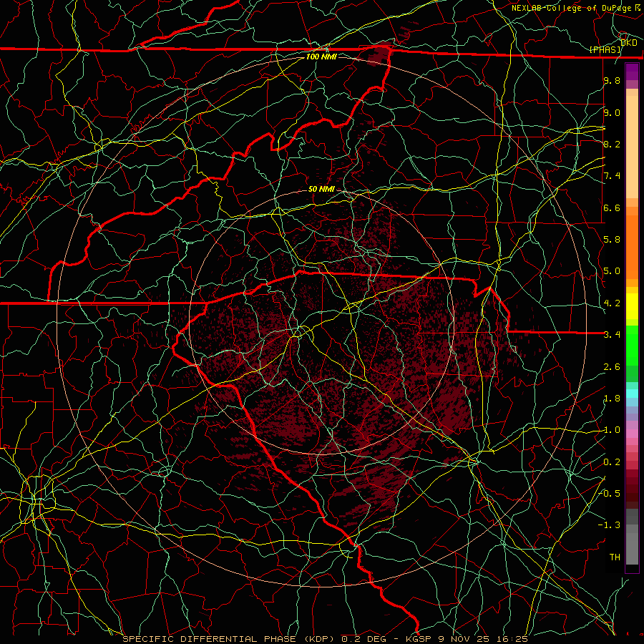The image size is (644, 644).
Task: Click the TH threshold label on the scale
Action: click(x=615, y=557)
